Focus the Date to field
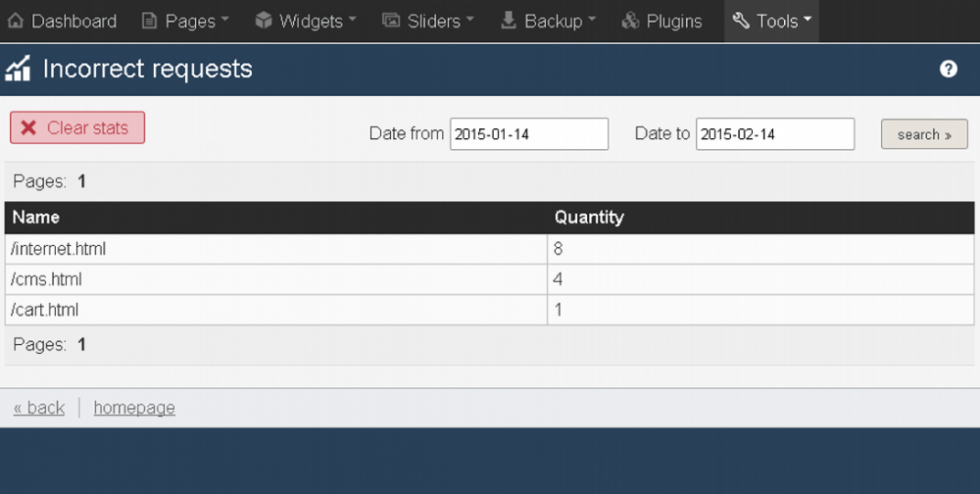This screenshot has width=980, height=494. point(775,134)
